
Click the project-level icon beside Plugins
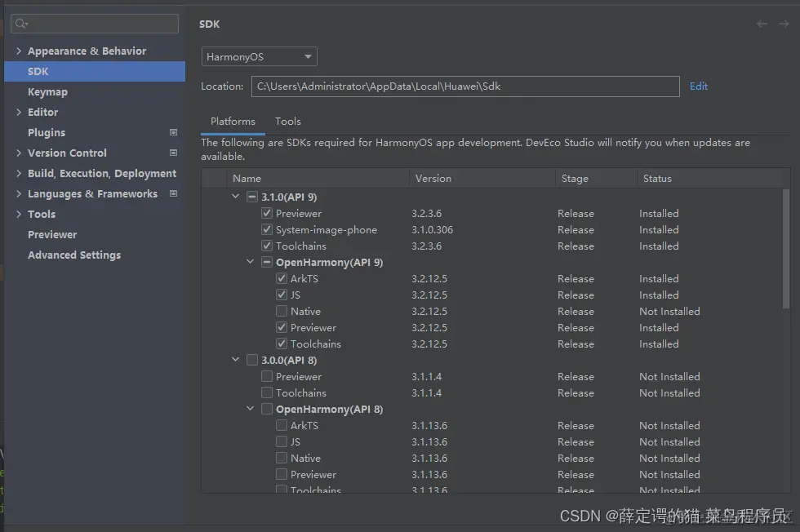(173, 132)
